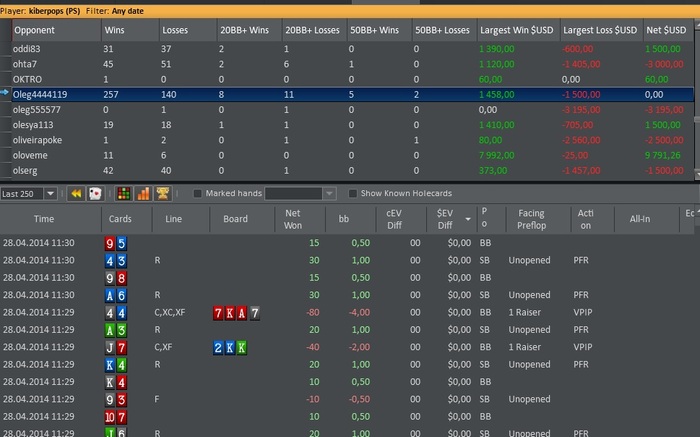
Task: Open the colored grid matrix icon
Action: coord(124,193)
